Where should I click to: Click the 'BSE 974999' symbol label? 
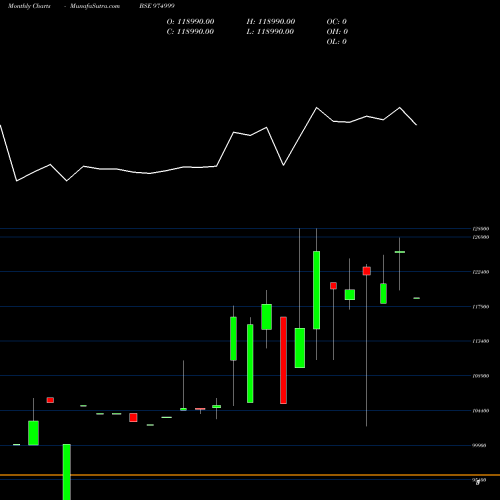point(157,6)
